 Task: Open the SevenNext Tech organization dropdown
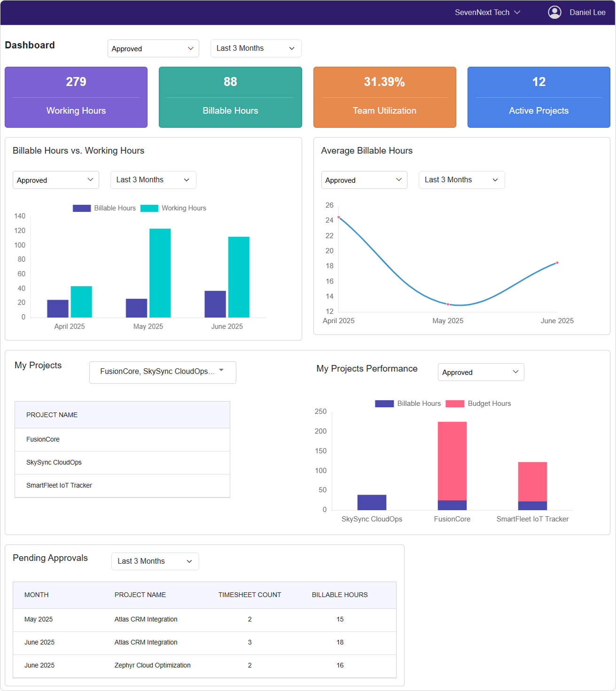487,12
